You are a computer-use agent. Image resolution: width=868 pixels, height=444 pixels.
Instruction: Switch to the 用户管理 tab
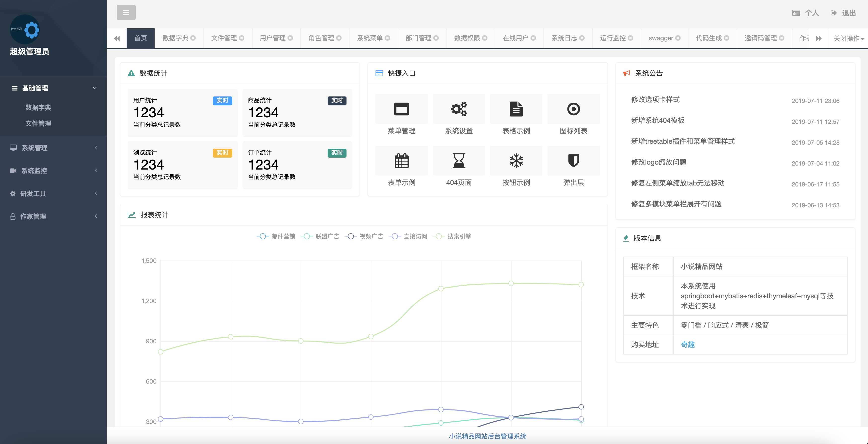click(272, 38)
